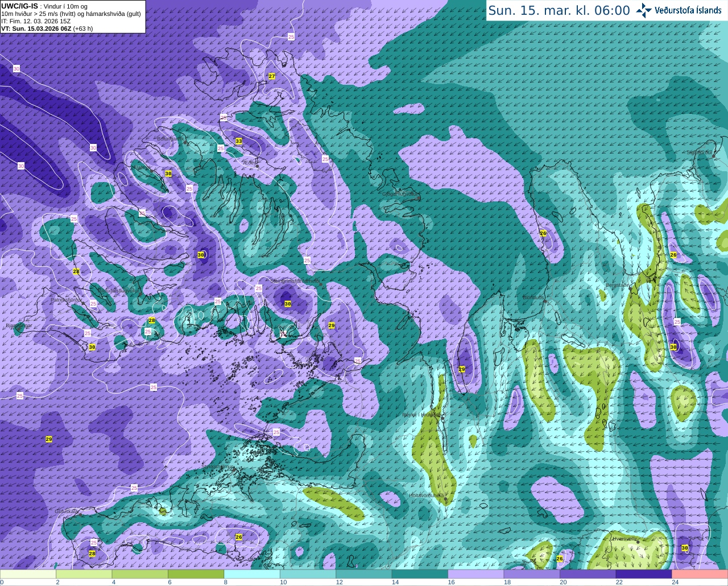Click the Blönduós station label
Screen dimensions: 728x586
(x=534, y=298)
